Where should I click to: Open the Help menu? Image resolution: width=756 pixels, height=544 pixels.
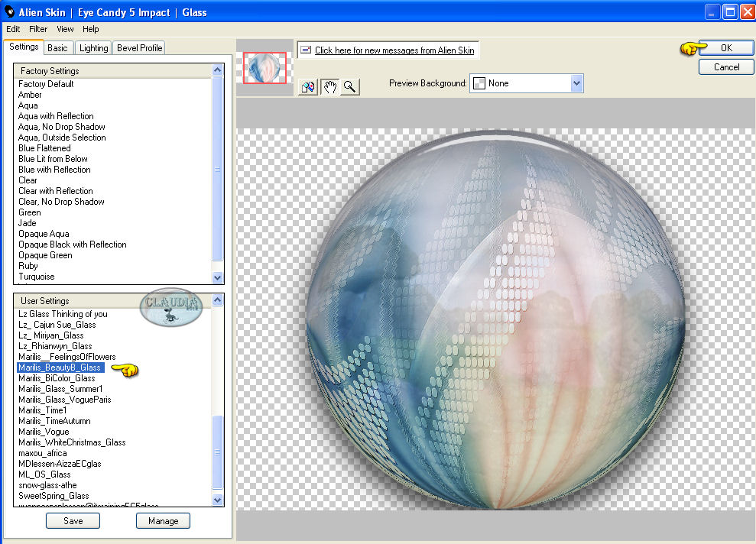coord(91,29)
